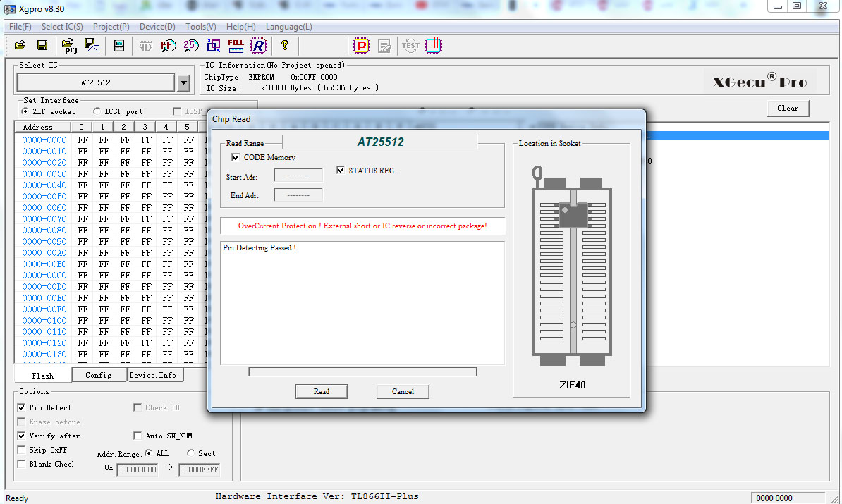Switch to the Config tab
Viewport: 842px width, 504px height.
[x=99, y=375]
